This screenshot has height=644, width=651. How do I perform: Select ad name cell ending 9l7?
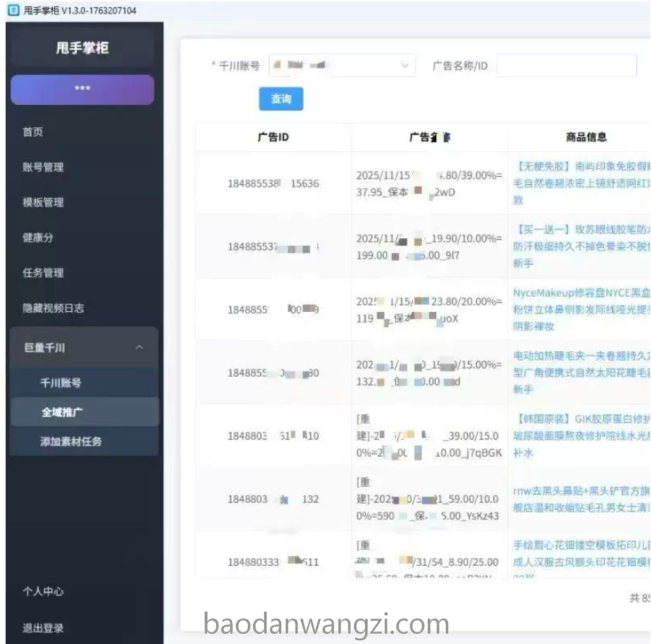429,246
